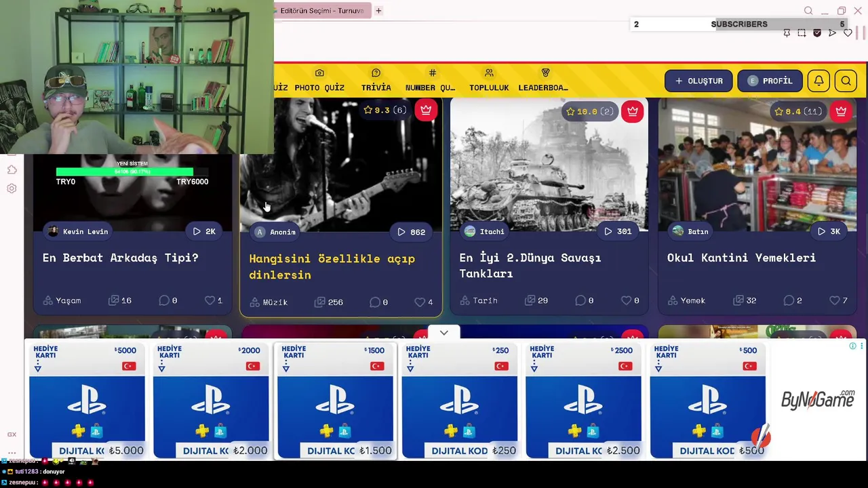Viewport: 868px width, 488px height.
Task: Click the heart bookmark icon in browser toolbar
Action: 848,33
